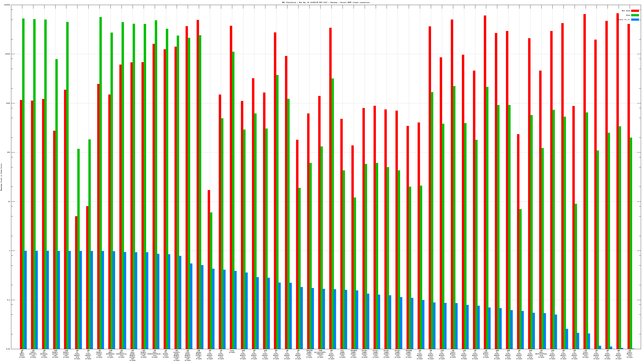Viewport: 644px width, 362px height.
Task: Click the ips.backscatterer.org x-axis label
Action: click(x=155, y=354)
